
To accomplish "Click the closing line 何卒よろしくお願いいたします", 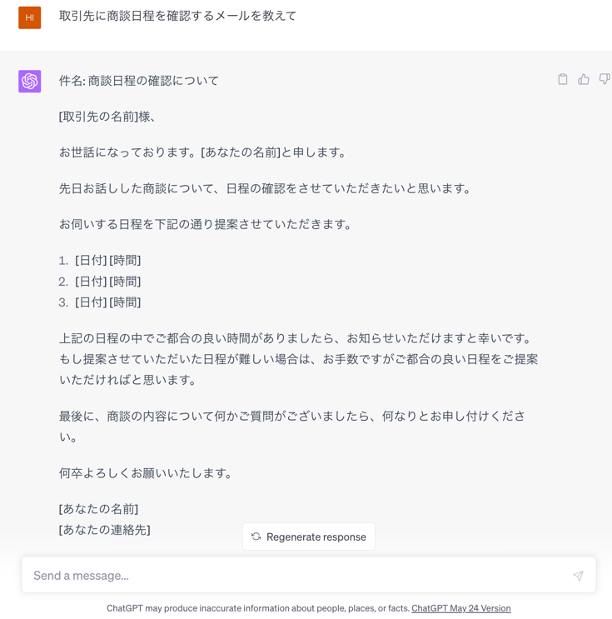I will 145,473.
